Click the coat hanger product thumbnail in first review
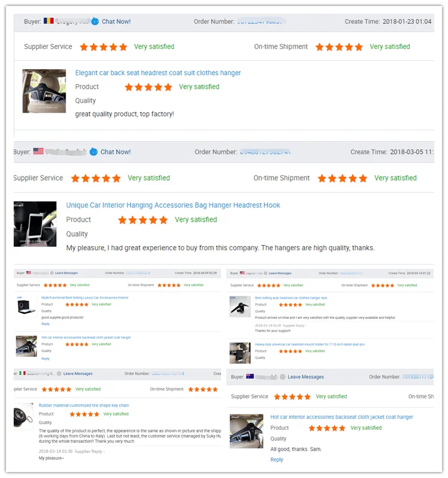Viewport: 448px width, 478px height. coord(44,91)
